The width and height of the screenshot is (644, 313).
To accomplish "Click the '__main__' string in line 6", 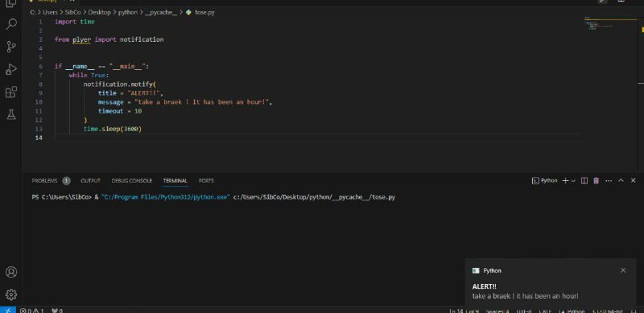I will [x=127, y=66].
